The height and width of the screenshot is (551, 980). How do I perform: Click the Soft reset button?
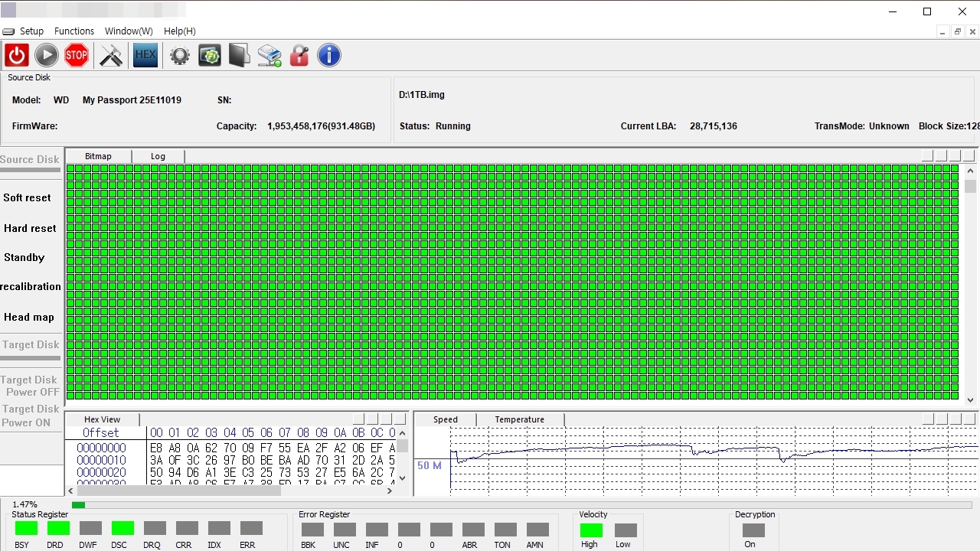(28, 197)
